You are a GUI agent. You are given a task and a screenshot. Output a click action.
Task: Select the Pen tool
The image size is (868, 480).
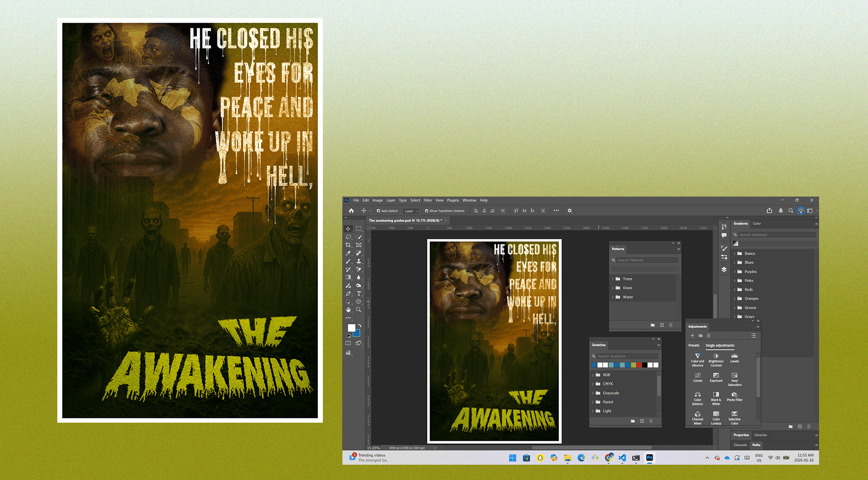(x=348, y=294)
